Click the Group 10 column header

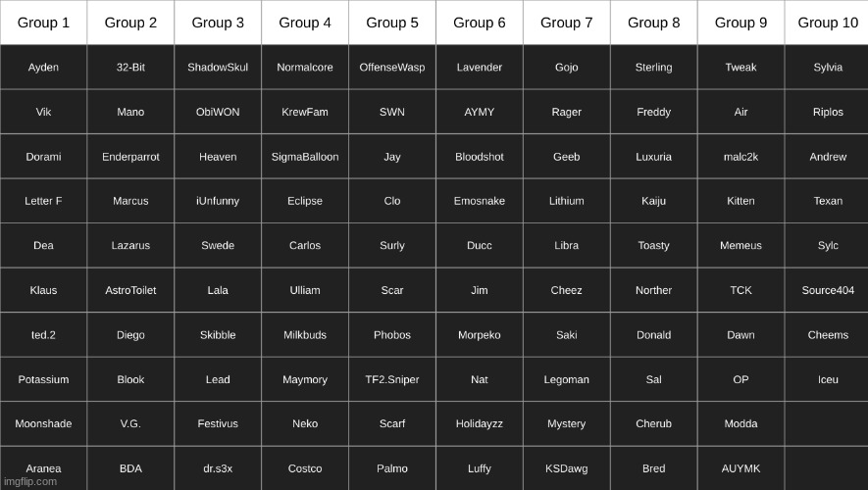tap(827, 23)
